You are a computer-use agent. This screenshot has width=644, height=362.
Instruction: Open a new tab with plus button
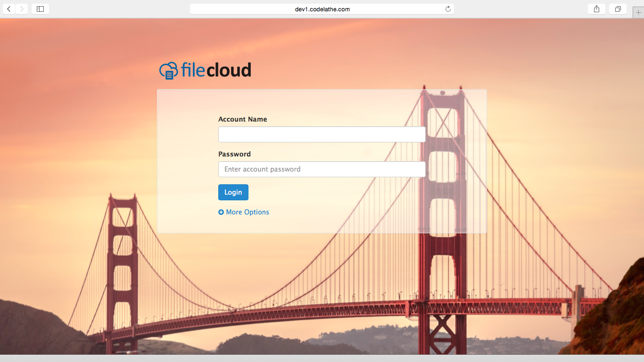pyautogui.click(x=638, y=13)
